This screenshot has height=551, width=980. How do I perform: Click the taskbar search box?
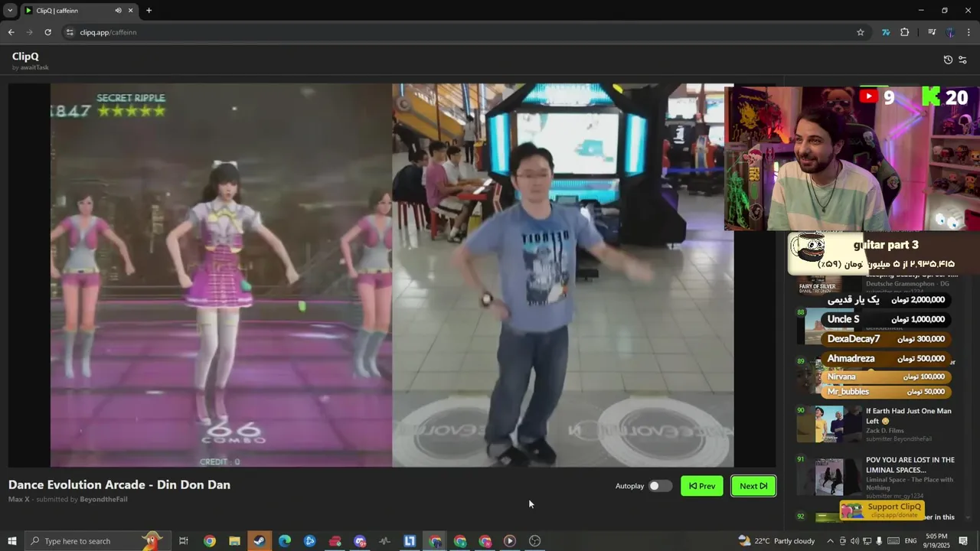click(x=98, y=541)
